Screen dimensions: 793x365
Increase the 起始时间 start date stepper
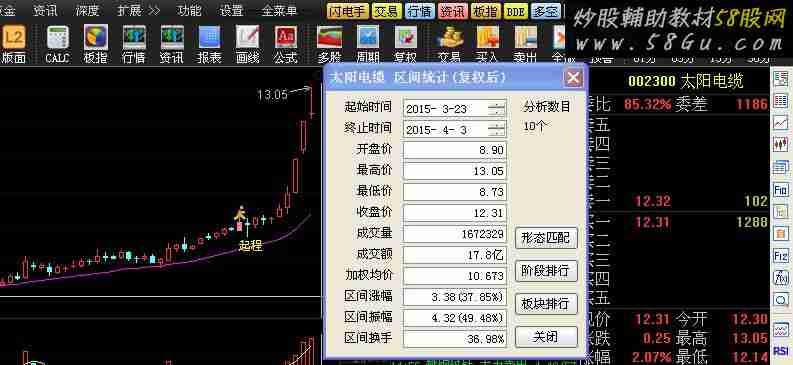point(497,105)
